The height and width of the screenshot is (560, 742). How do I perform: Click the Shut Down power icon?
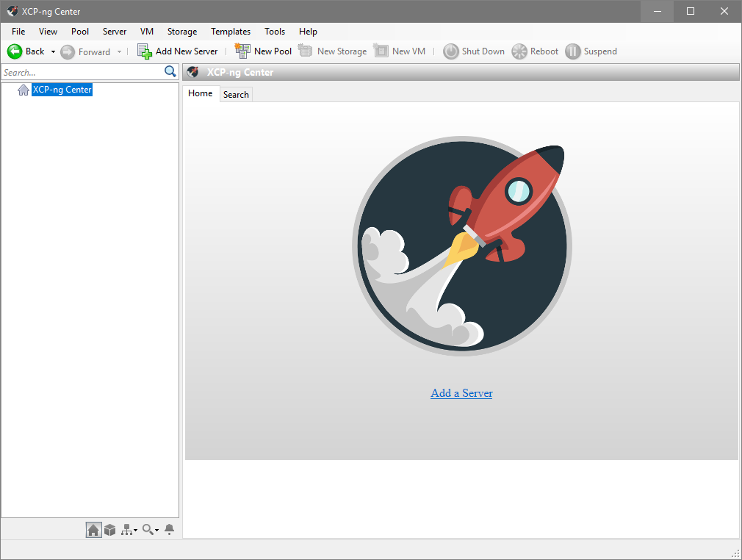tap(450, 51)
